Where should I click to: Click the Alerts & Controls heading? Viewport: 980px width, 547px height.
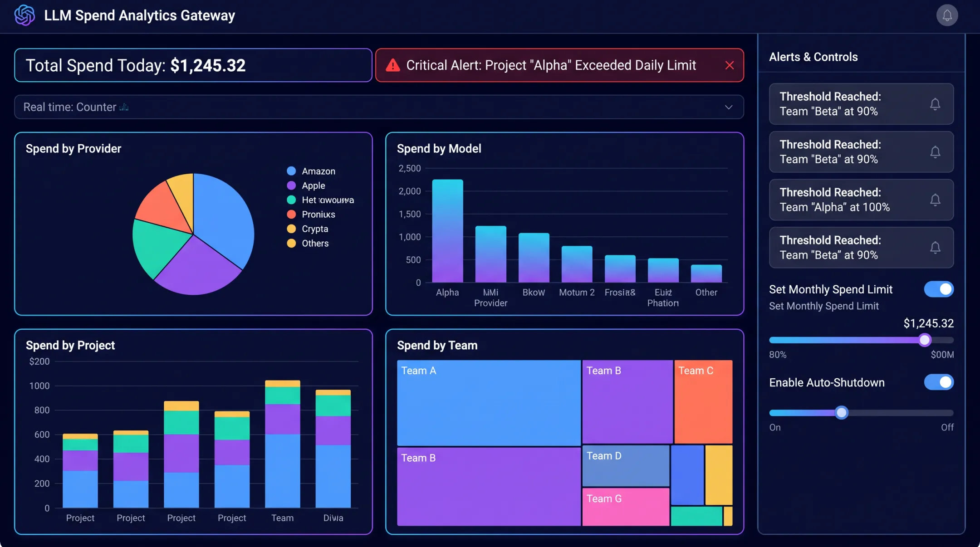813,57
